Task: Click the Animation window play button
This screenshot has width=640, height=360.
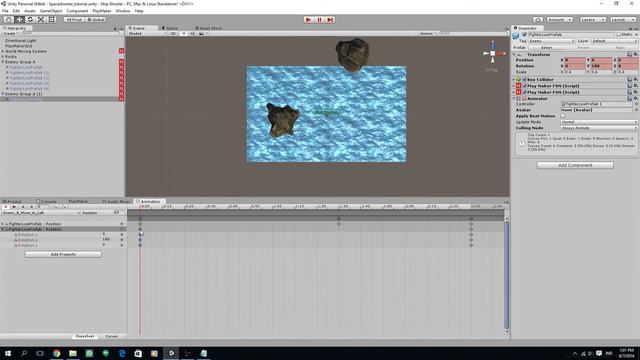Action: coord(14,207)
